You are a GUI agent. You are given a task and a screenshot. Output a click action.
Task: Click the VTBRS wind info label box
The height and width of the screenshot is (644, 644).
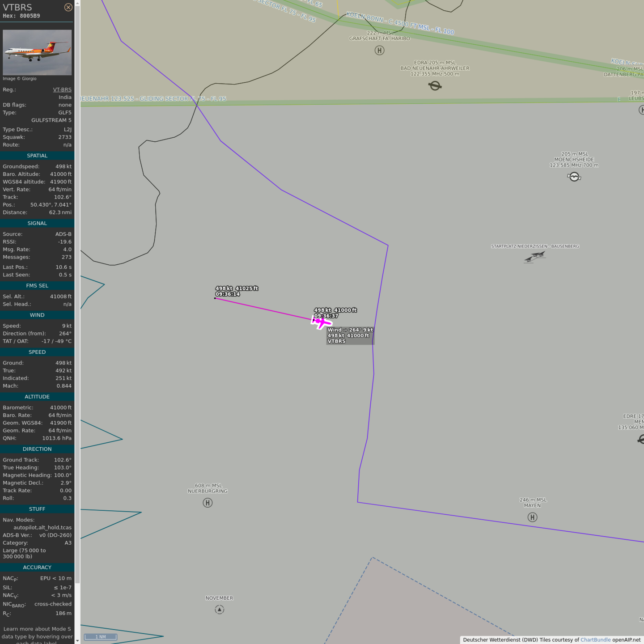(350, 335)
